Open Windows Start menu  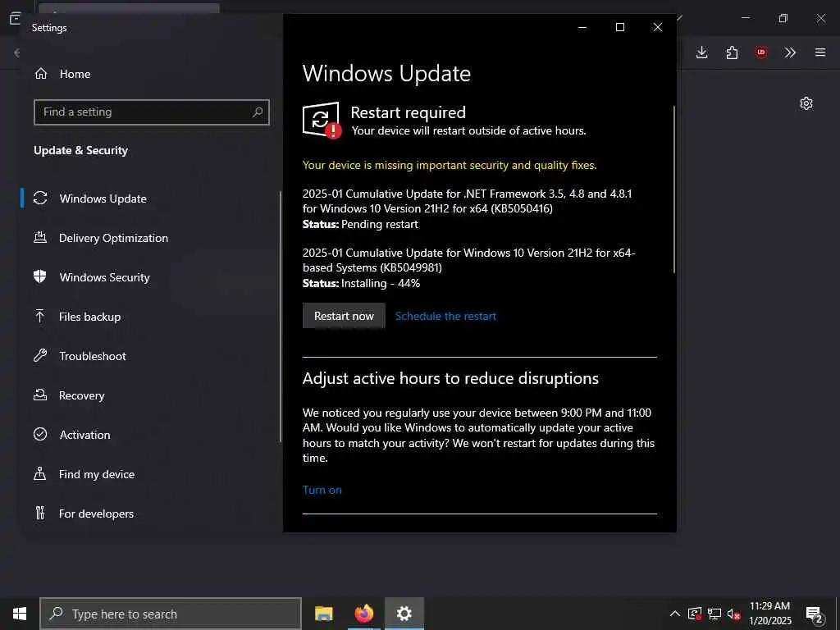coord(20,614)
